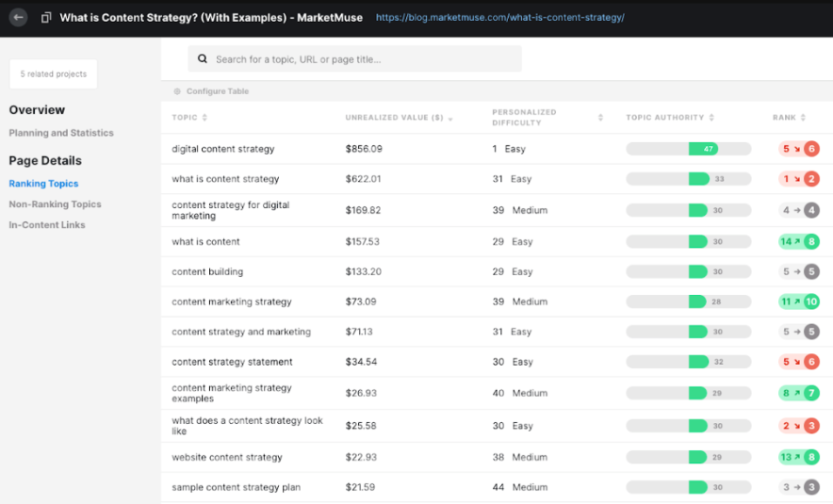Screen dimensions: 833x504
Task: Click the back arrow button
Action: [19, 18]
